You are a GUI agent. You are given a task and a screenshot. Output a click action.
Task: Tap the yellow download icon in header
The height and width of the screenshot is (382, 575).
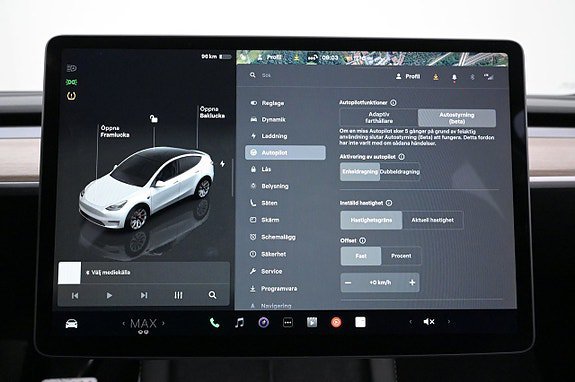436,77
